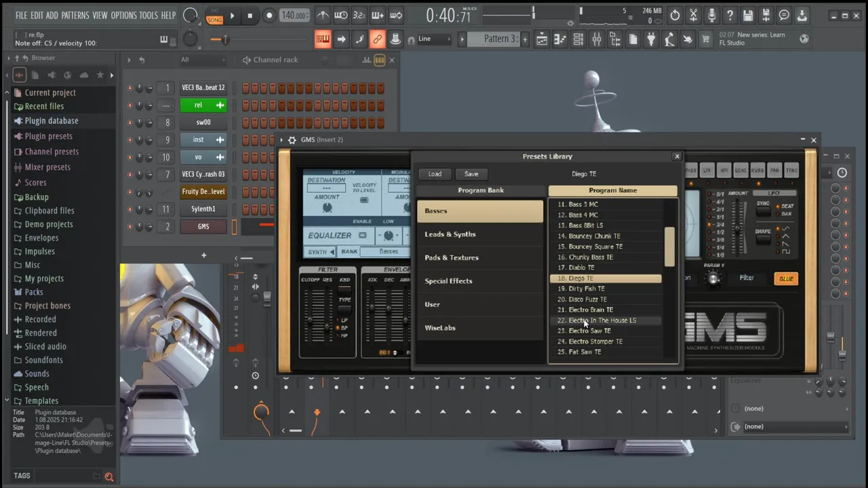Mute the VEC3 Ba..beat 12 channel LED
Screen dimensions: 868x488
coord(130,87)
